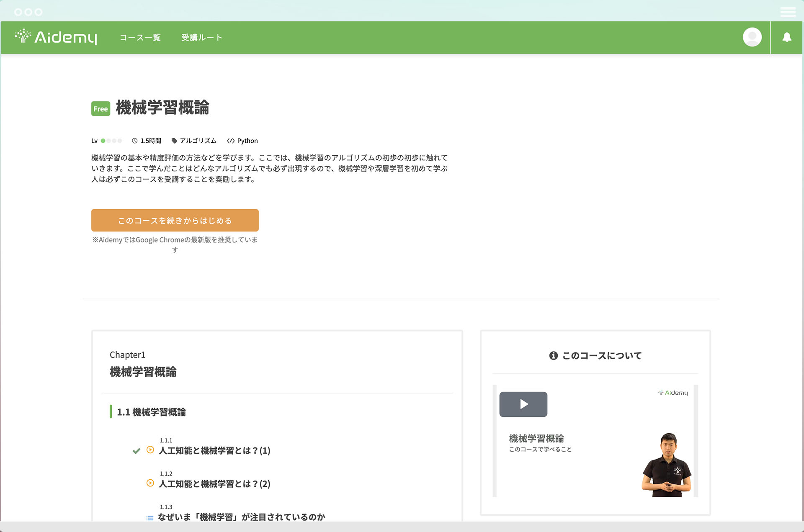Open the 受講ルート menu item

coord(202,38)
